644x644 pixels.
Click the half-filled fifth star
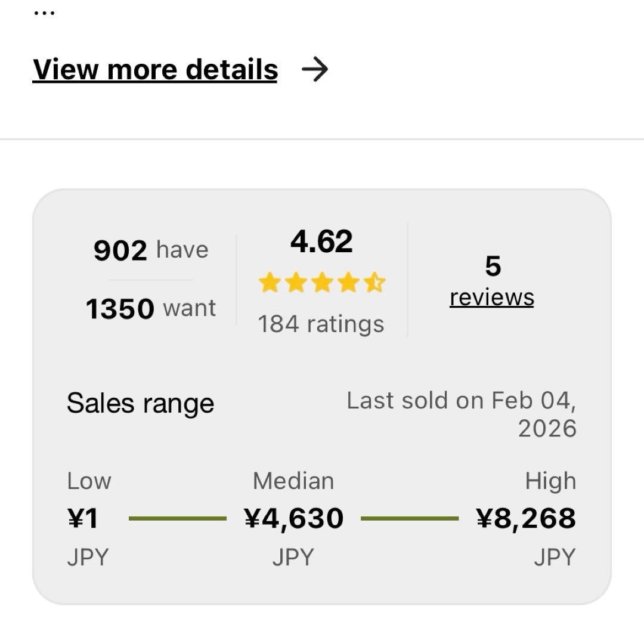coord(374,283)
